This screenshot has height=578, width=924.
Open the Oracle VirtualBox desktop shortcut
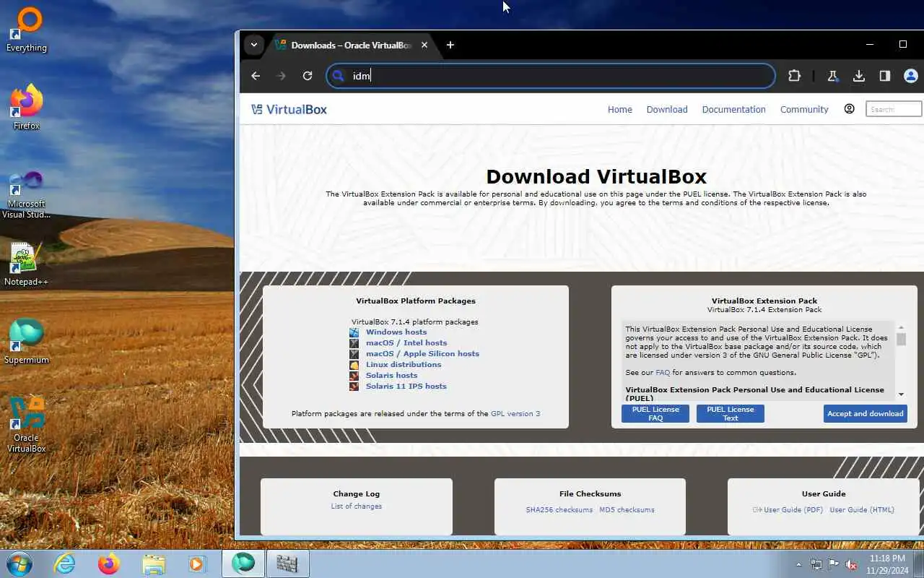click(x=27, y=425)
